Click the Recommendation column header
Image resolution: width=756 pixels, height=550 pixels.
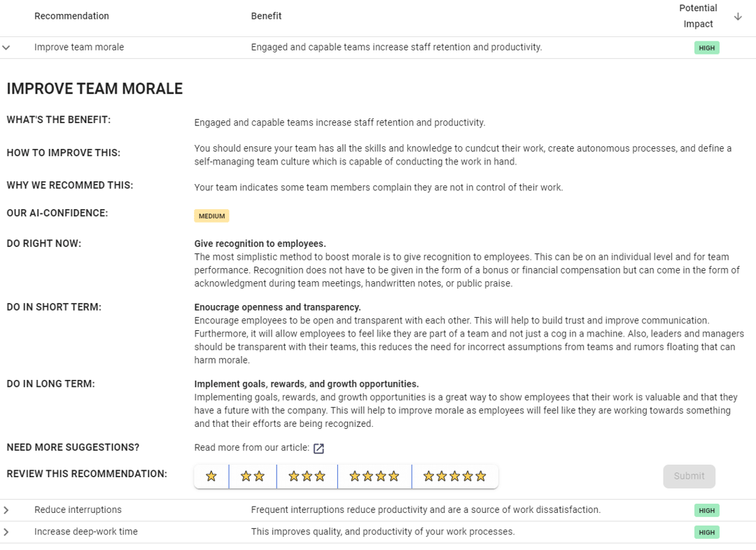pyautogui.click(x=71, y=15)
